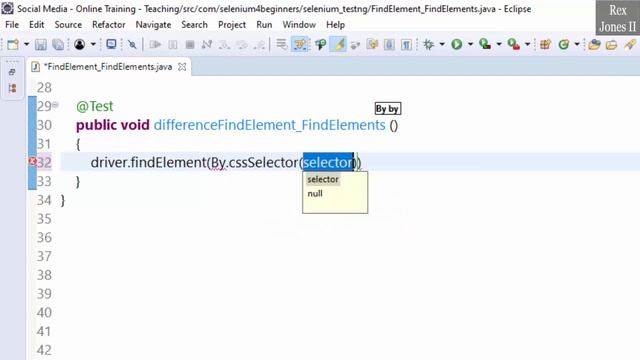Click the error marker on line 32
This screenshot has height=360, width=640.
(32, 162)
